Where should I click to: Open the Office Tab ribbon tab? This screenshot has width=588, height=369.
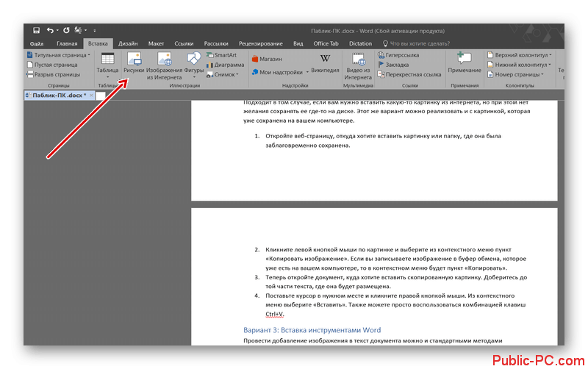326,43
